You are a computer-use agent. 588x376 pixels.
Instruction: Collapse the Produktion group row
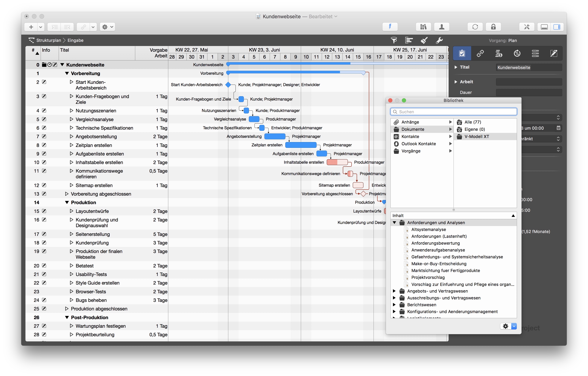(67, 202)
